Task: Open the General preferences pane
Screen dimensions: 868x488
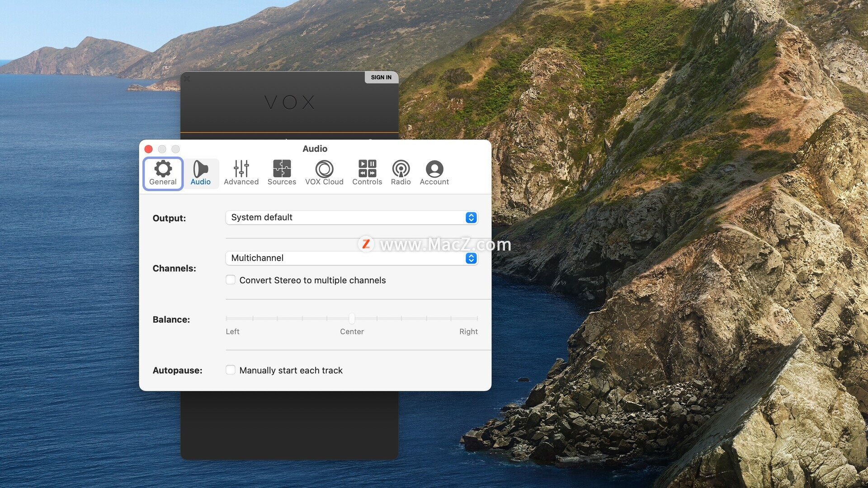Action: point(163,173)
